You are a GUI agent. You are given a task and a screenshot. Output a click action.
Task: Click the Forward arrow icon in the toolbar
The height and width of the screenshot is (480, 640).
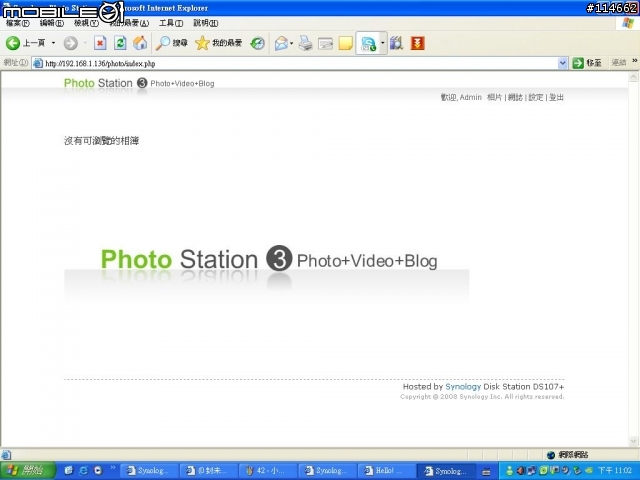(x=71, y=43)
